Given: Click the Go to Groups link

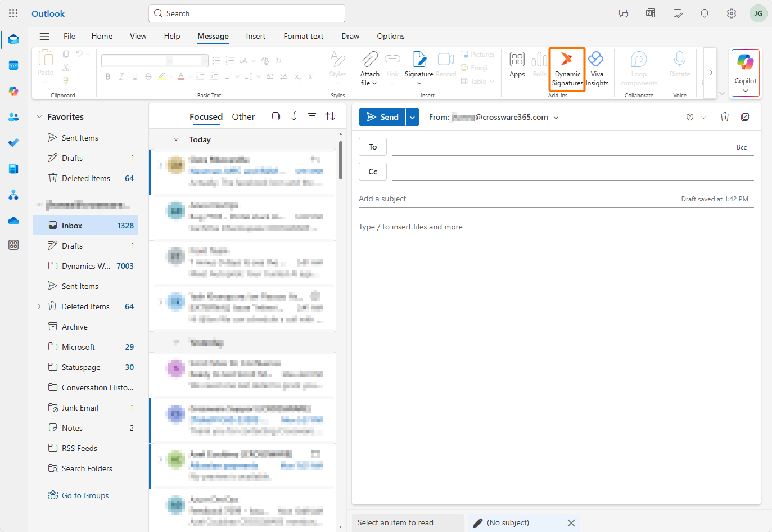Looking at the screenshot, I should click(85, 495).
